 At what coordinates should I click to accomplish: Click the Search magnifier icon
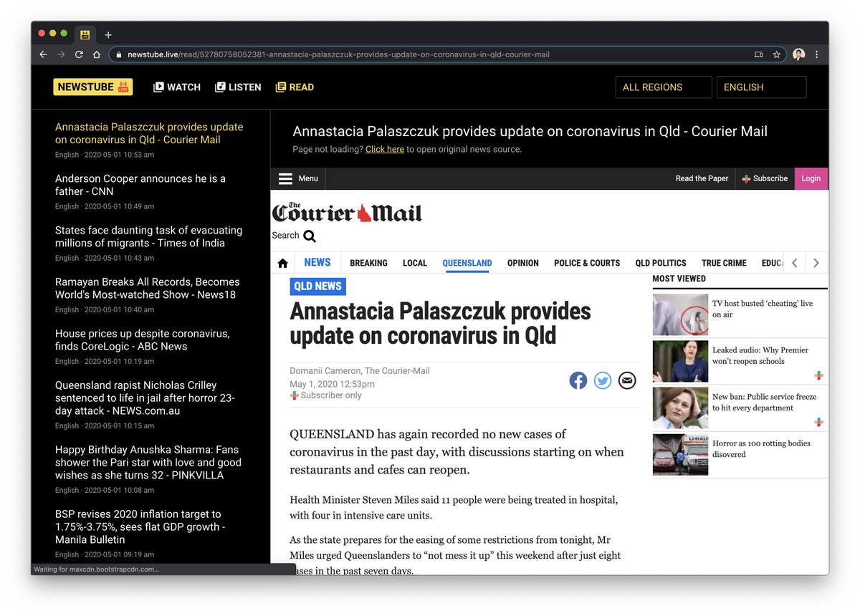(x=310, y=236)
